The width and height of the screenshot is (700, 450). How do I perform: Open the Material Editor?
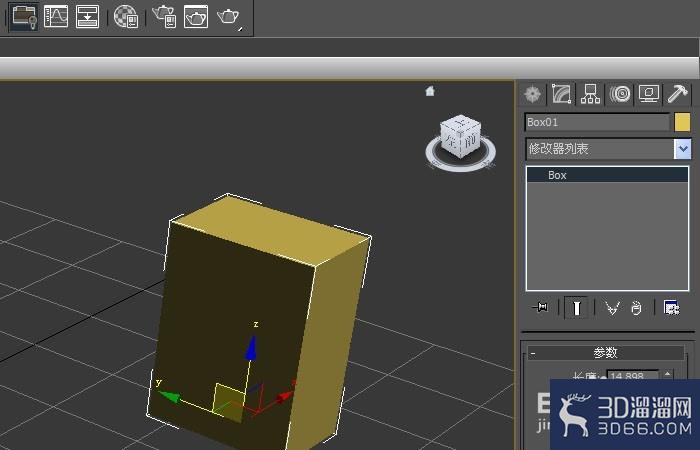coord(126,17)
